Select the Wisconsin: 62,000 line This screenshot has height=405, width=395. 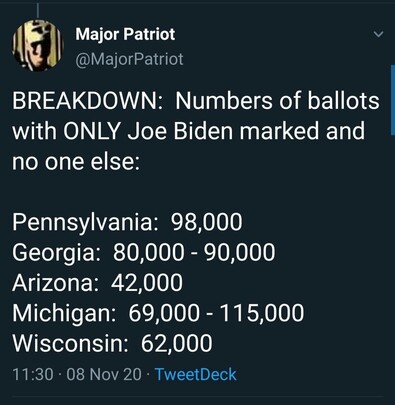pyautogui.click(x=112, y=344)
